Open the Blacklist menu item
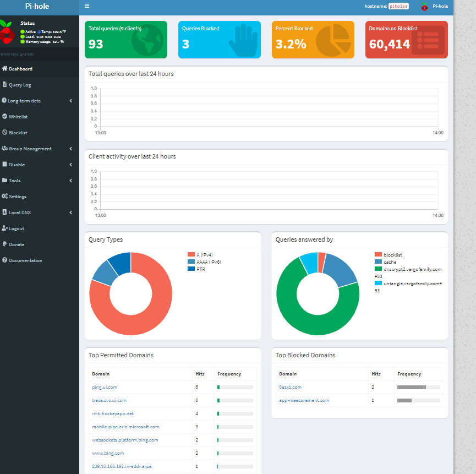 point(40,132)
